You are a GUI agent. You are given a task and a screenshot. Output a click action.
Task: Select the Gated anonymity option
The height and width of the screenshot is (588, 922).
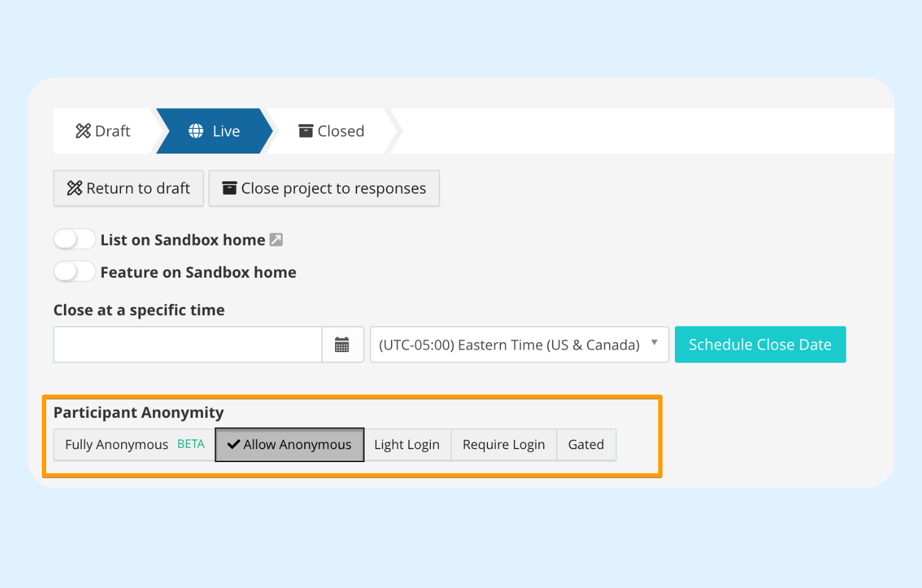pos(586,444)
